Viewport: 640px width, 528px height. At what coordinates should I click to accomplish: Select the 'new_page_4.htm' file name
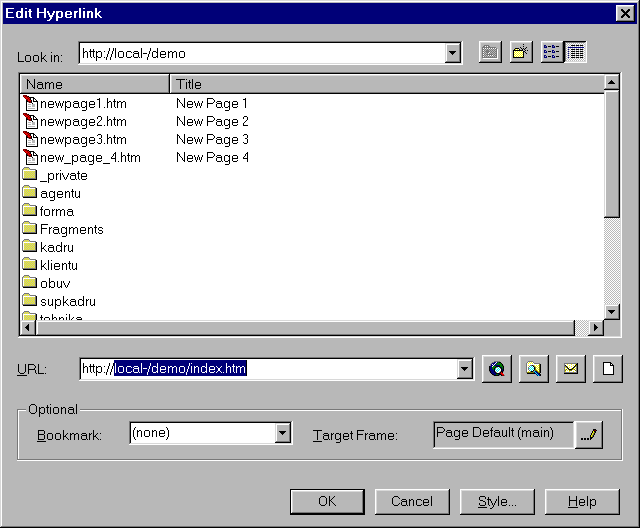[90, 158]
